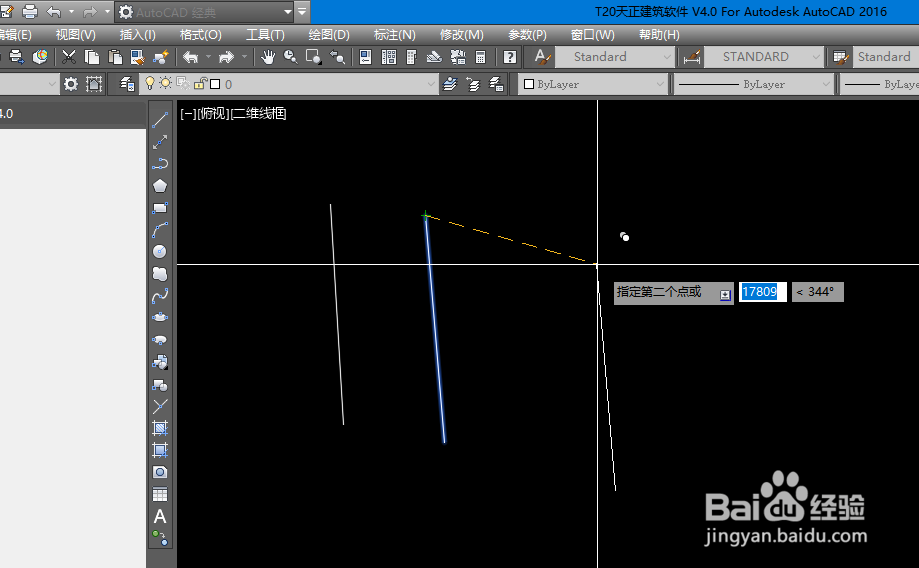Select the Polygon tool
The image size is (919, 568).
(160, 186)
